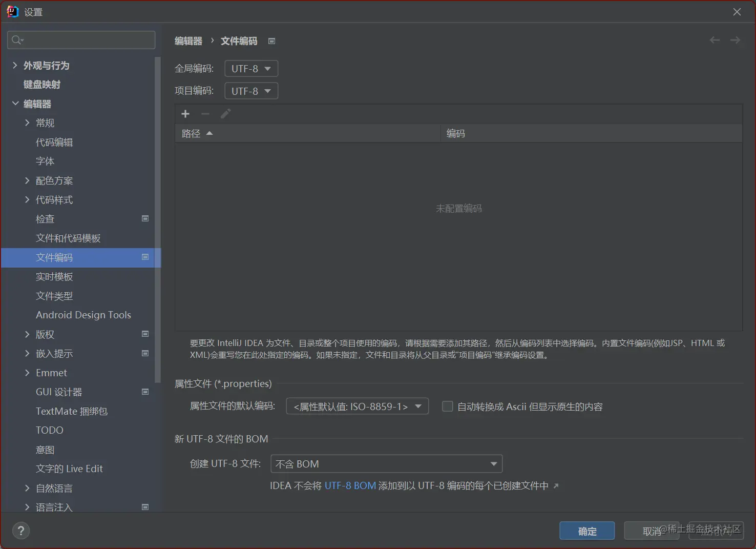
Task: Select the 文件类型 settings page
Action: click(x=54, y=296)
